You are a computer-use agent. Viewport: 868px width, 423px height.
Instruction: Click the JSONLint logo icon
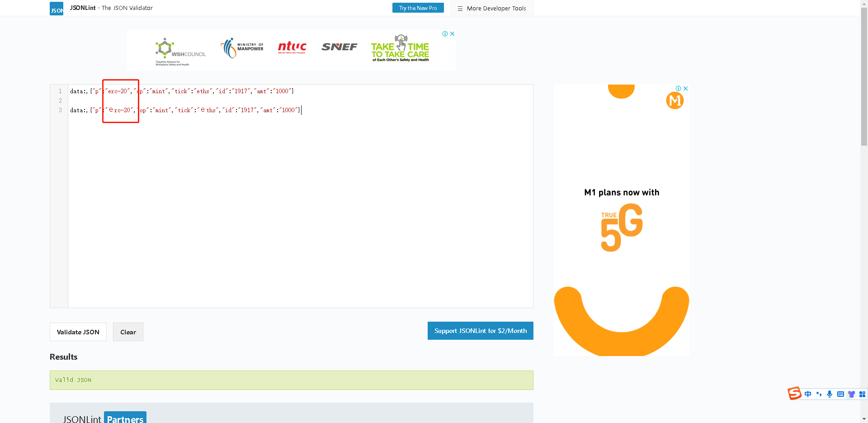(x=57, y=9)
